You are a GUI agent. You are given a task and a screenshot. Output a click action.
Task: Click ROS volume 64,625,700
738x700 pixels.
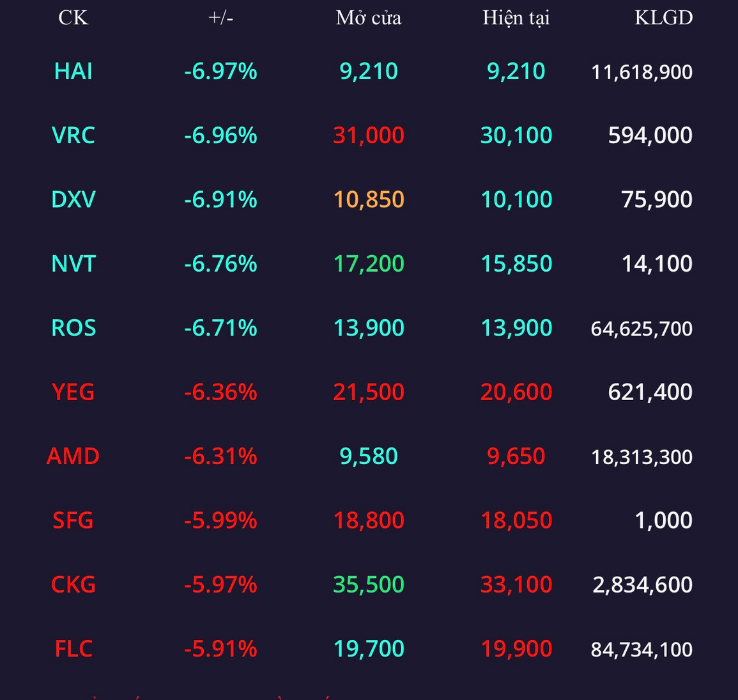[x=642, y=329]
